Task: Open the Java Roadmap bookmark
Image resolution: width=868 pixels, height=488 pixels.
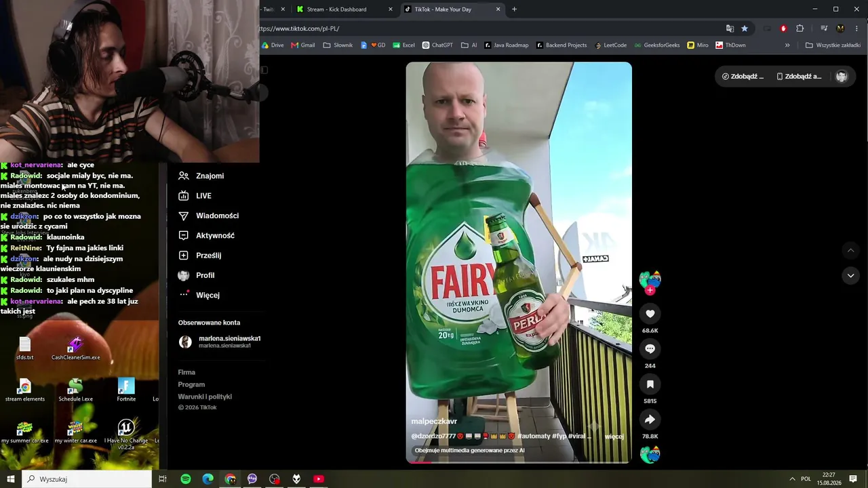Action: click(506, 45)
